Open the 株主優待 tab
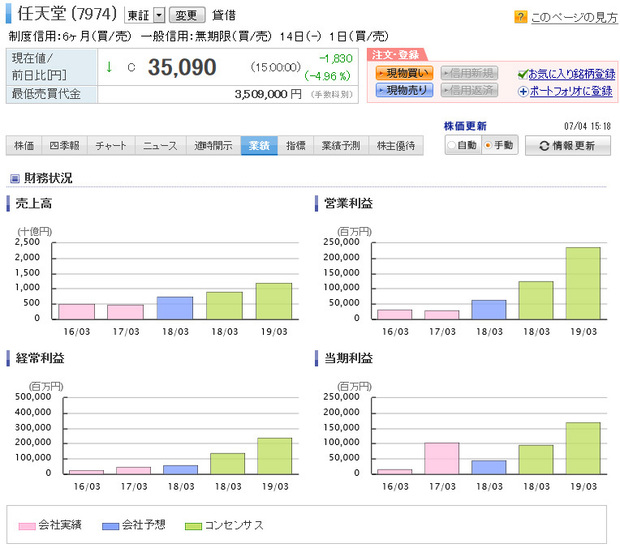 tap(396, 146)
